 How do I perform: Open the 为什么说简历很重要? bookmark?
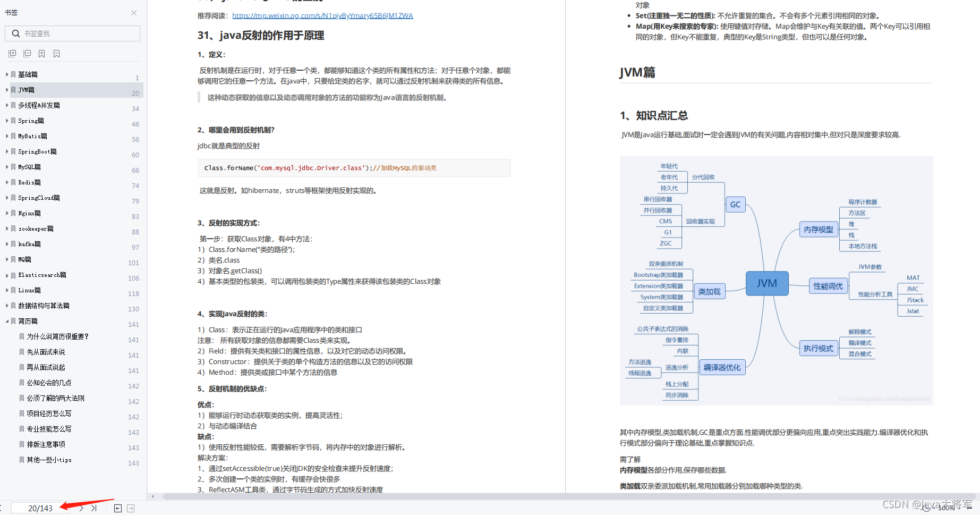point(57,336)
